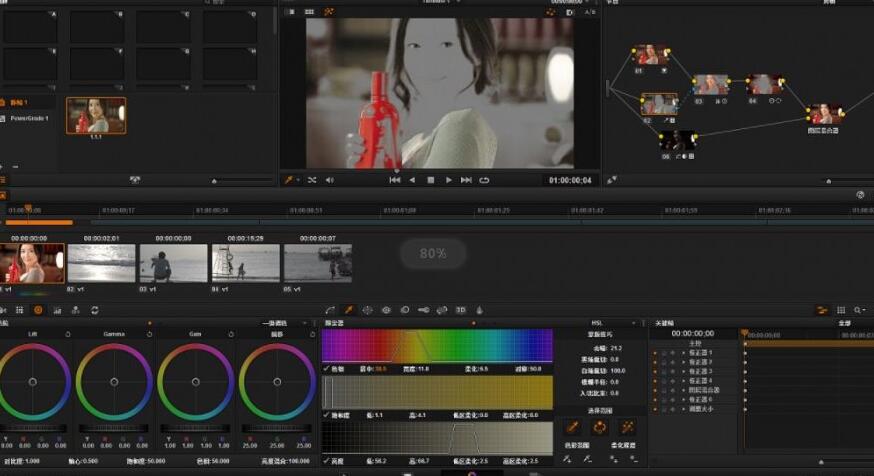Select clip 02 beach thumbnail
This screenshot has height=476, width=874.
pos(101,263)
